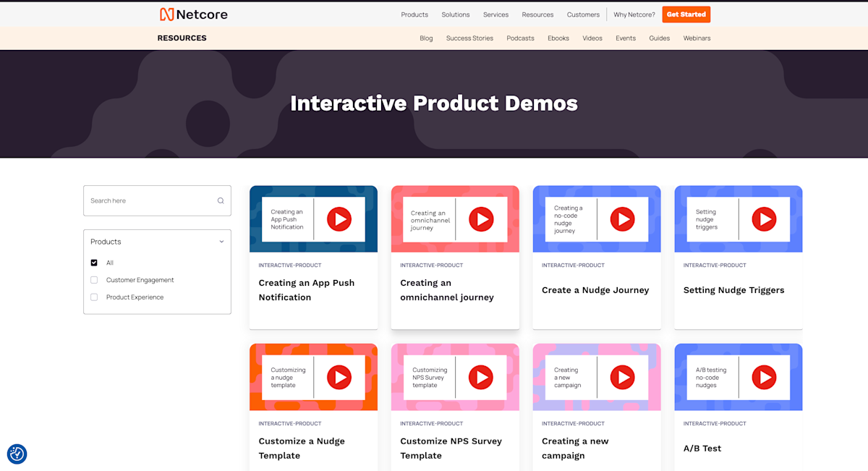Go to the Videos section

click(x=592, y=38)
